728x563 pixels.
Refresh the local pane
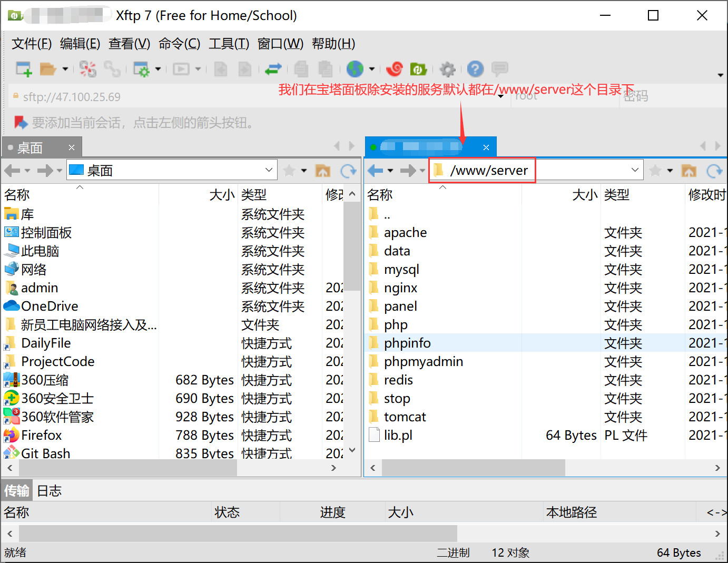pyautogui.click(x=349, y=170)
